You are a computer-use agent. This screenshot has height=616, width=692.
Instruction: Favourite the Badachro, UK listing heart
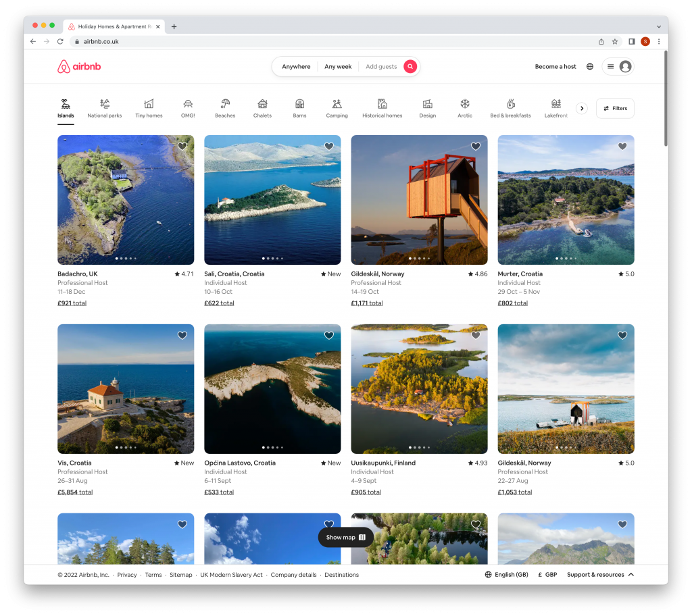(x=182, y=147)
